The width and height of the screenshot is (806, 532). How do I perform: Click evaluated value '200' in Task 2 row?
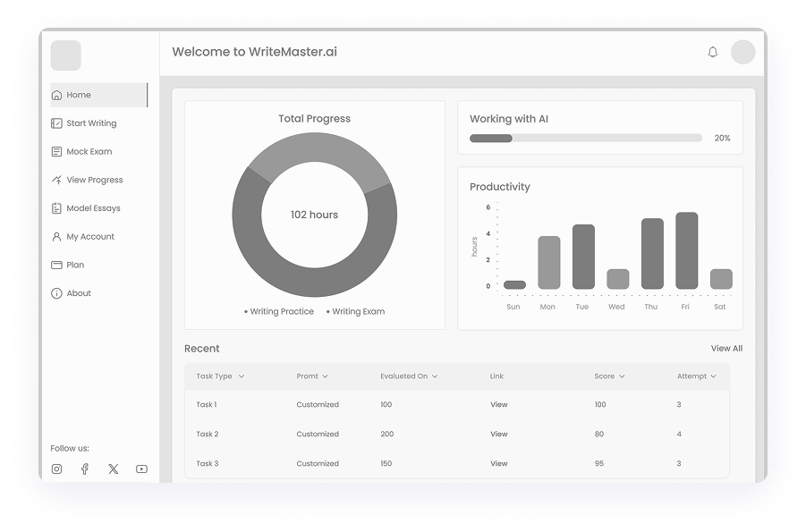[x=387, y=434]
